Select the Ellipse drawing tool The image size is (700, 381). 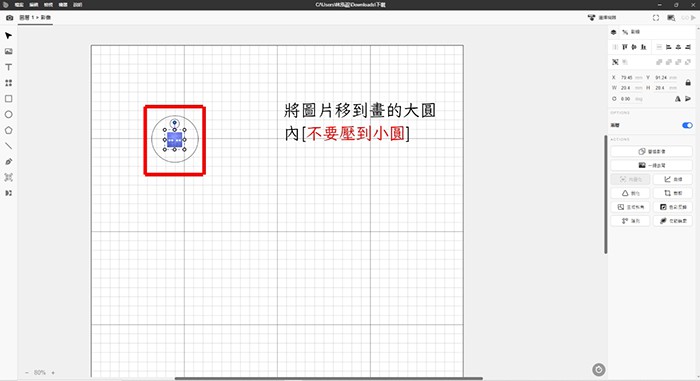click(x=8, y=114)
